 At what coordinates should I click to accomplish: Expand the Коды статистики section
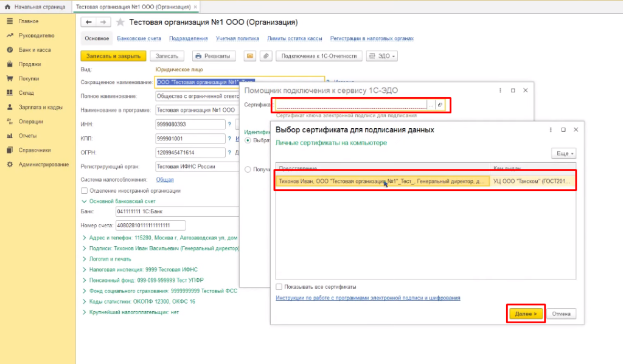[x=84, y=301]
